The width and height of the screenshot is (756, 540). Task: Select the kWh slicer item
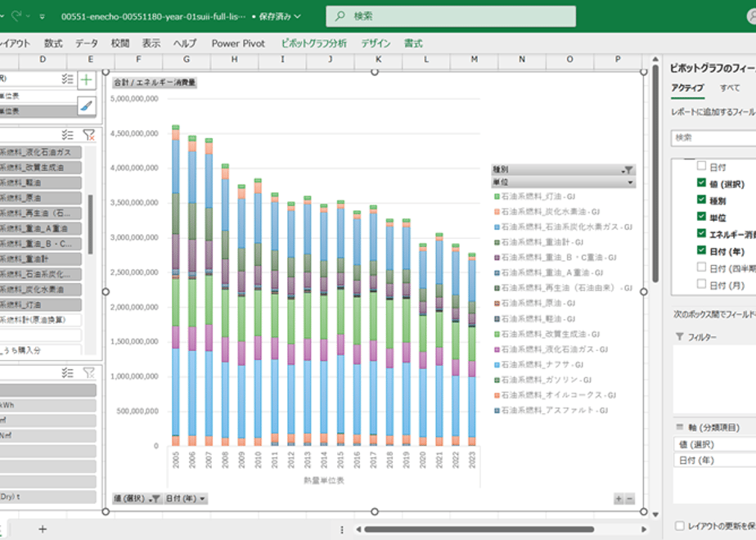(x=47, y=406)
